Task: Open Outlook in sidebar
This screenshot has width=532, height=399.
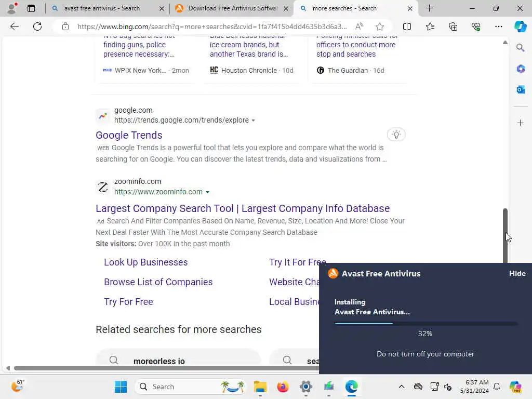Action: (521, 89)
